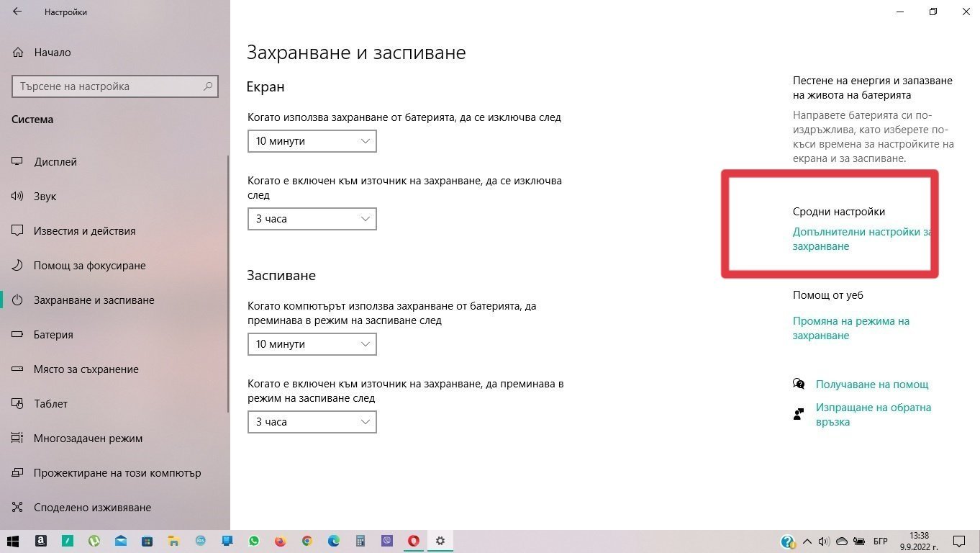
Task: Open uTorrent from the taskbar
Action: pyautogui.click(x=94, y=541)
